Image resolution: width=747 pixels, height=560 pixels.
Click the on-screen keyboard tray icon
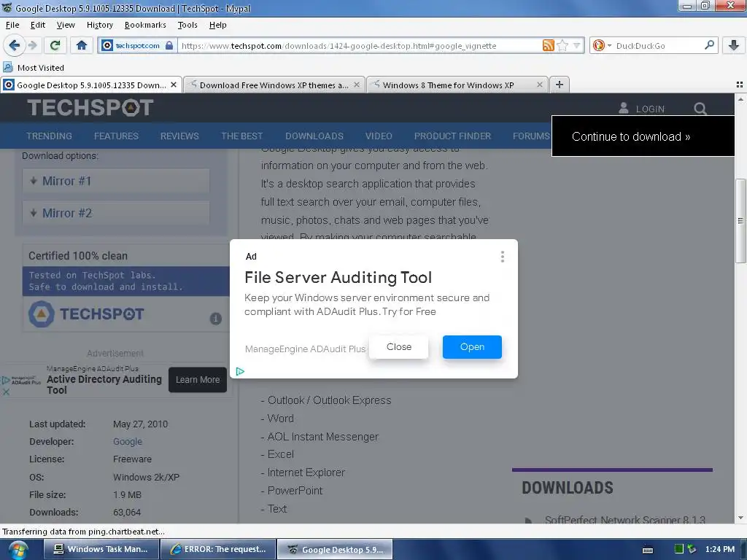click(x=648, y=550)
